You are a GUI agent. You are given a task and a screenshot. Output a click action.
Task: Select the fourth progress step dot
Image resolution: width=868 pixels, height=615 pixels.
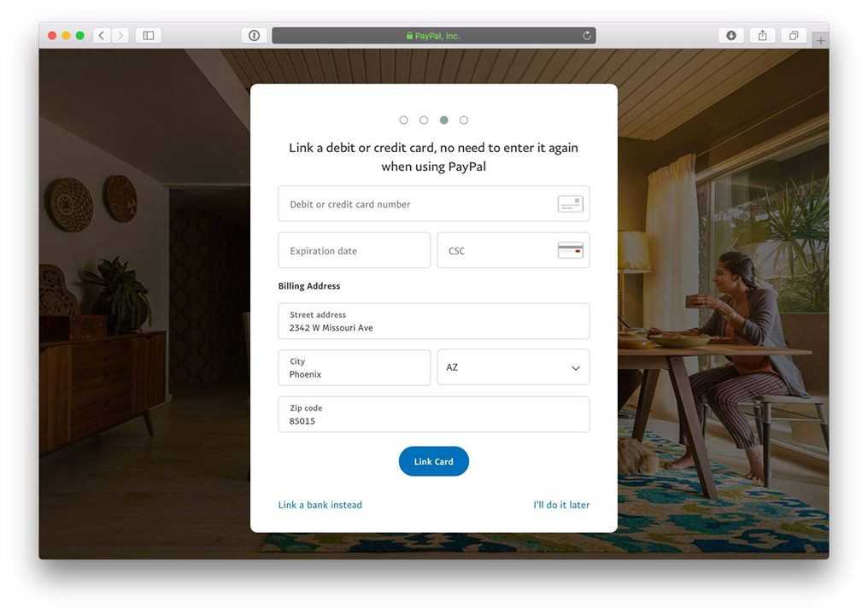464,120
